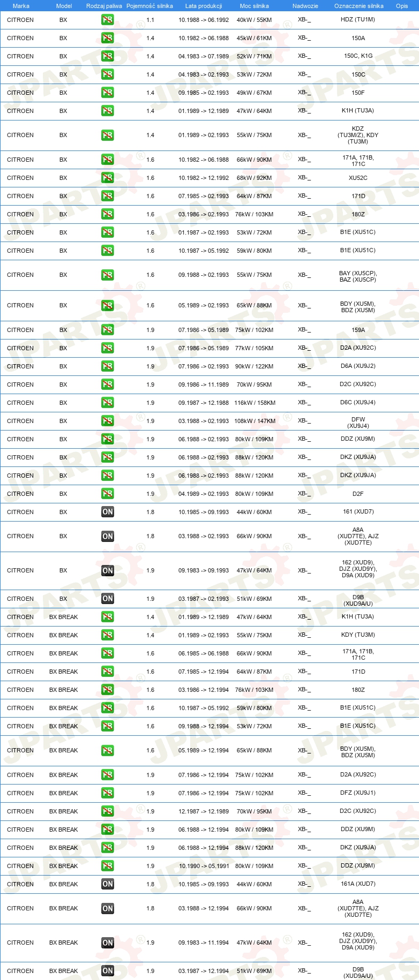The width and height of the screenshot is (419, 980).
Task: Click the Pojemność silnika column header
Action: point(150,6)
